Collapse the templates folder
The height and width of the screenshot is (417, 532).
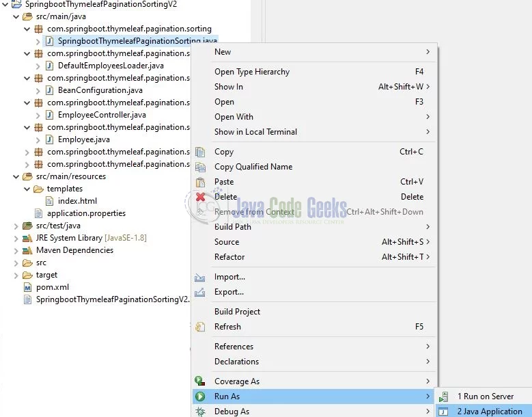tap(27, 189)
